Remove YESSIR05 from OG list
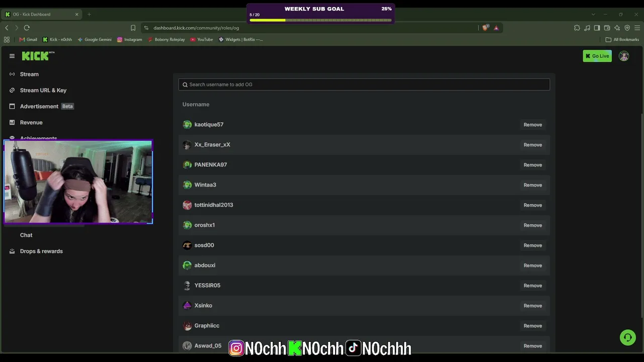The image size is (644, 362). pyautogui.click(x=533, y=286)
